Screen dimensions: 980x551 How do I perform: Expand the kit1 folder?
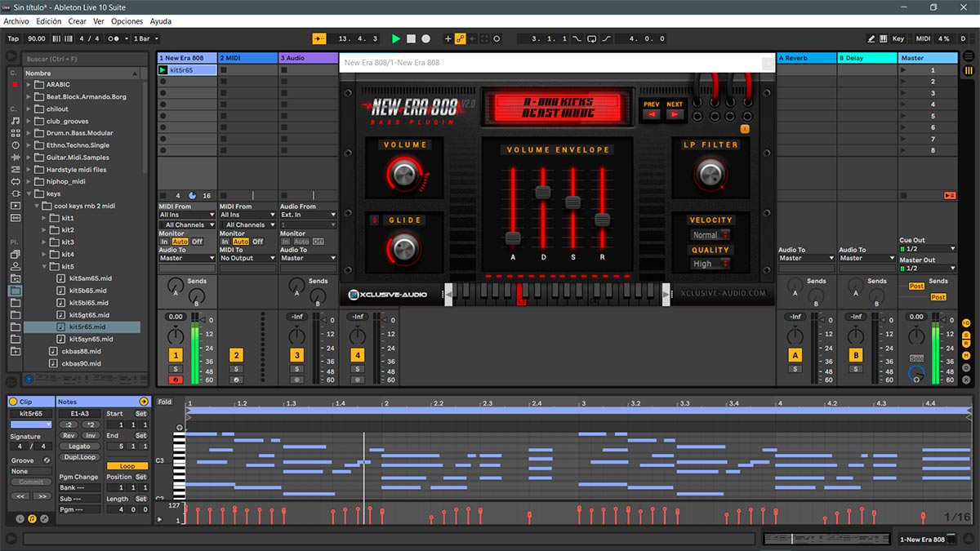click(45, 218)
